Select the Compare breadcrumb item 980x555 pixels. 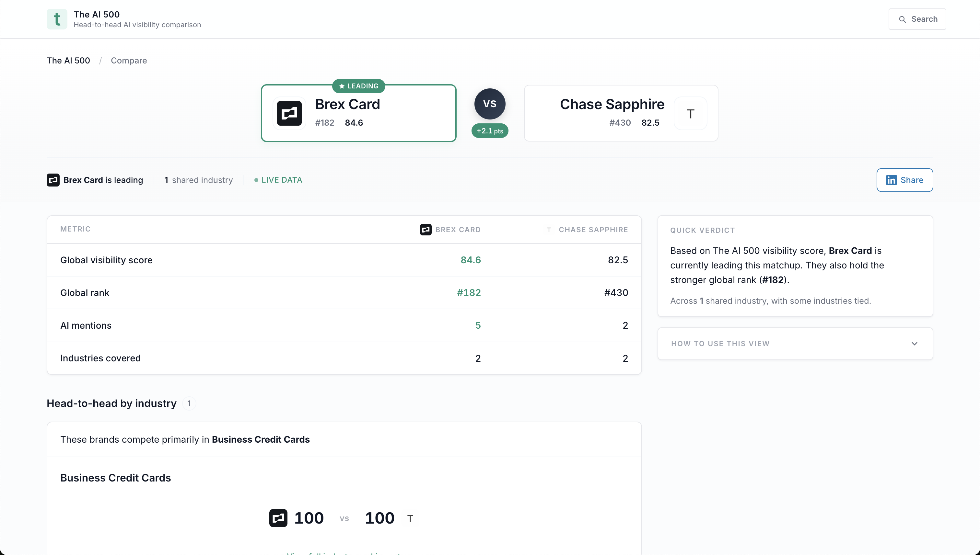[129, 61]
